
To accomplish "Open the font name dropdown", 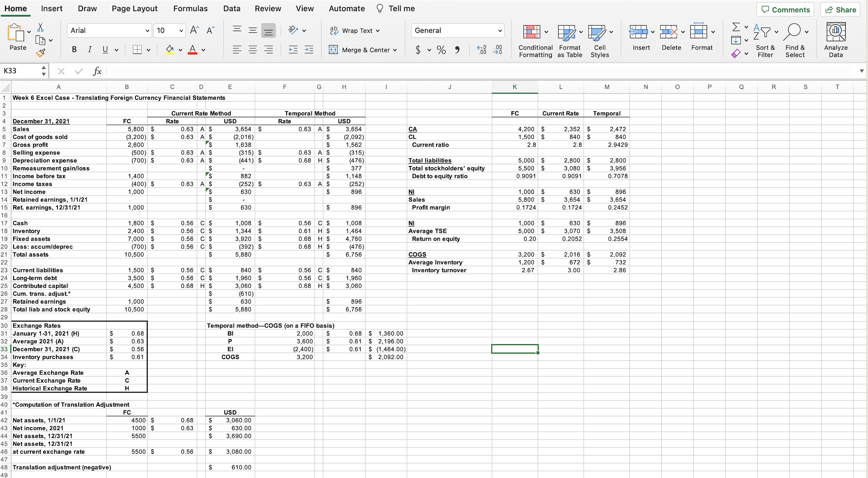I will tap(109, 30).
